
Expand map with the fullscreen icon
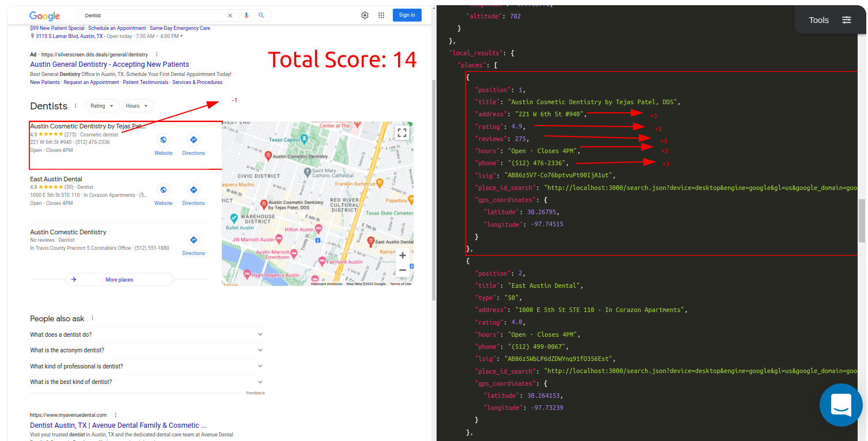coord(402,133)
